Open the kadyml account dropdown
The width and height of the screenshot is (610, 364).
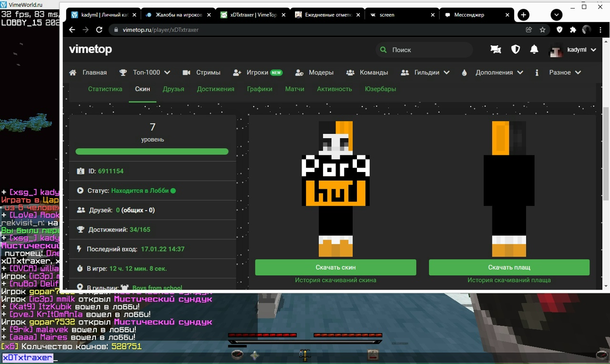pyautogui.click(x=573, y=50)
